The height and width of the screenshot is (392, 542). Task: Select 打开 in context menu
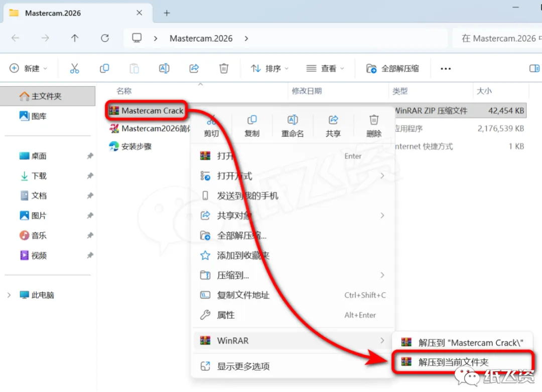click(x=293, y=156)
